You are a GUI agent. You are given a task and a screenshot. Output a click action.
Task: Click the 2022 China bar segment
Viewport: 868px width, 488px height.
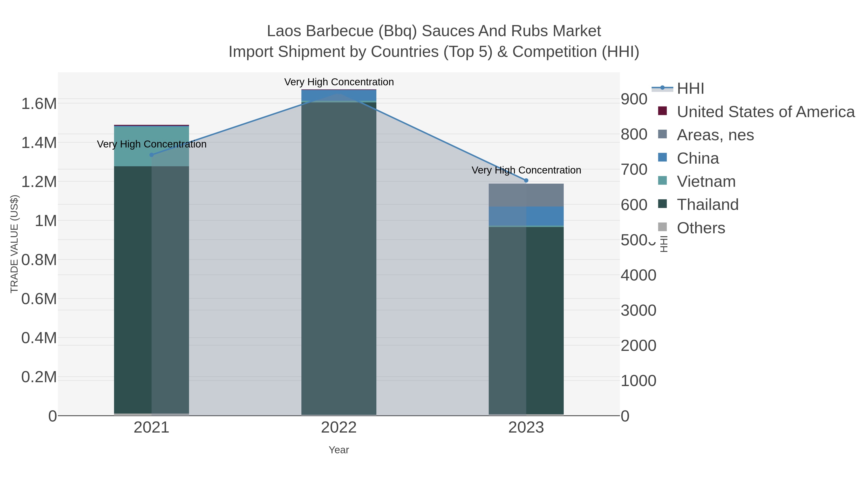[339, 95]
